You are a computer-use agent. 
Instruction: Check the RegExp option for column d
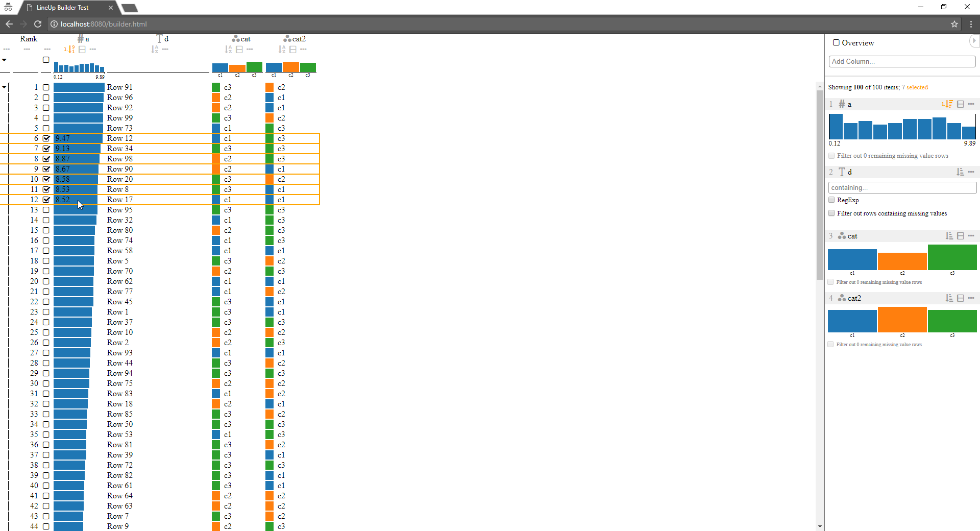[831, 200]
